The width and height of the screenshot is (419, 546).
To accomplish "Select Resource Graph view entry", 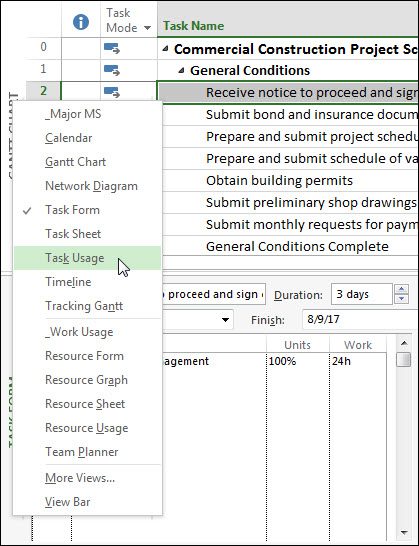I will (x=86, y=380).
